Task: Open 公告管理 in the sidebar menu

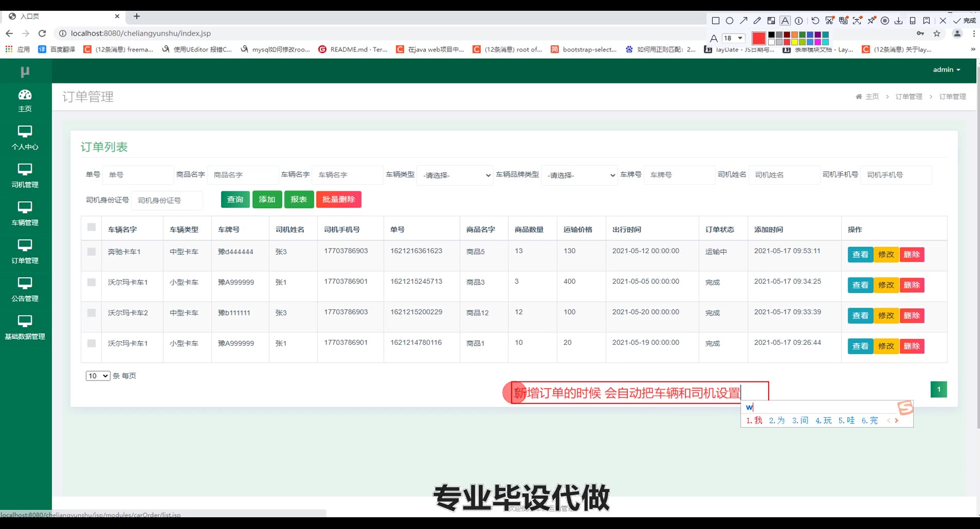Action: (25, 290)
